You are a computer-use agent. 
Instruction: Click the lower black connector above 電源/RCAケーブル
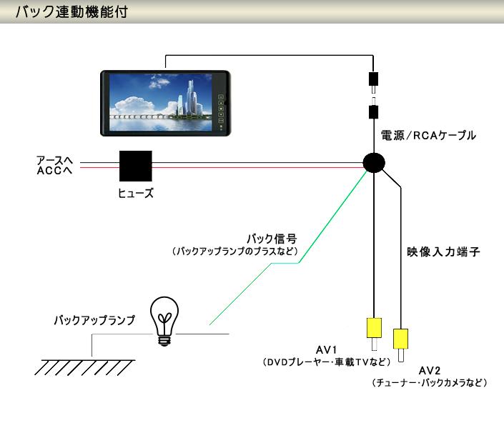click(x=373, y=112)
